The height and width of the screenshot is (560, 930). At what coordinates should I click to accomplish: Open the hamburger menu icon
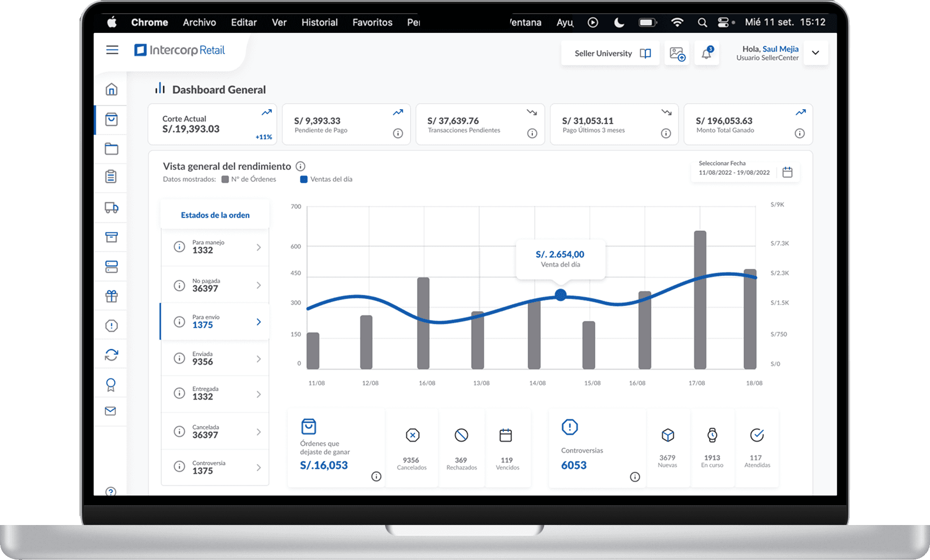[112, 50]
